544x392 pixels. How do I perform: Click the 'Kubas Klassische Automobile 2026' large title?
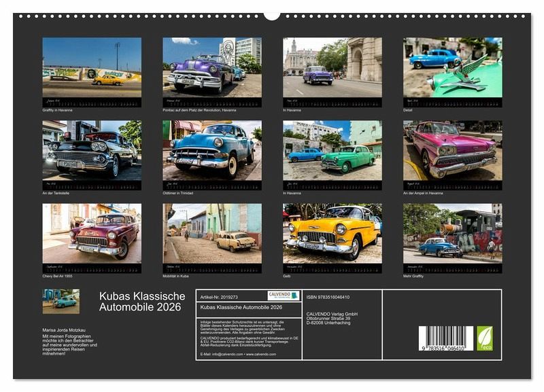pos(141,302)
